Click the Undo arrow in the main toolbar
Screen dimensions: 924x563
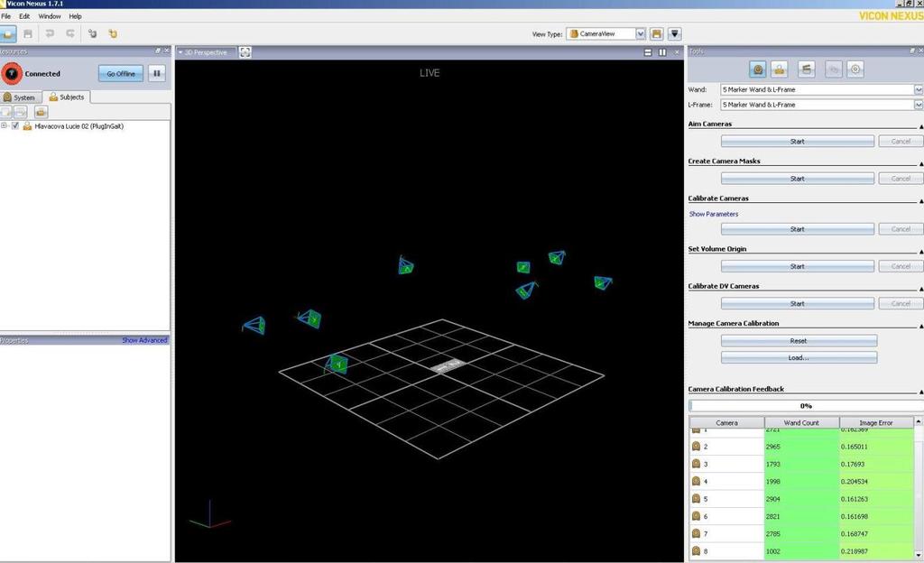[x=50, y=33]
